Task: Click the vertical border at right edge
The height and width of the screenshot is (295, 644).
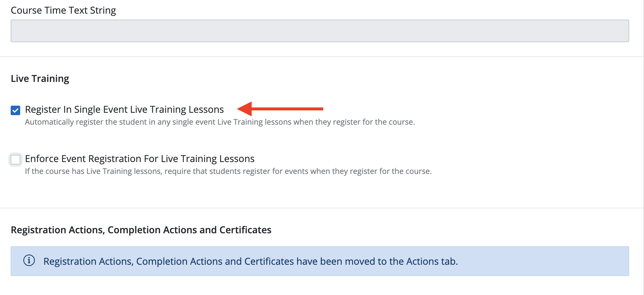Action: click(643, 147)
